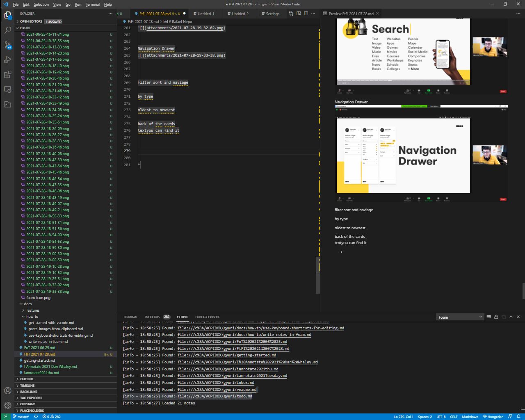Click the split editor right icon
Image resolution: width=525 pixels, height=420 pixels.
click(306, 14)
